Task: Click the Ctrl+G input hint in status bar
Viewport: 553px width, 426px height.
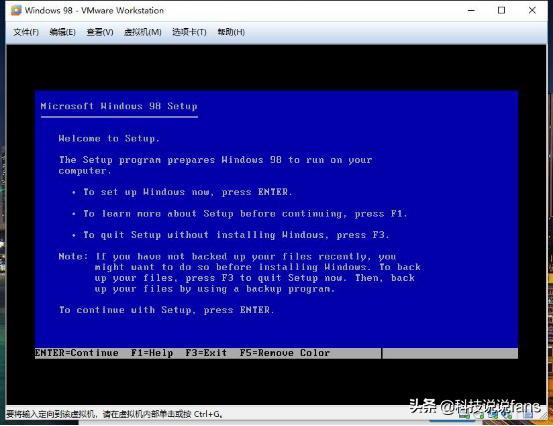Action: point(114,414)
